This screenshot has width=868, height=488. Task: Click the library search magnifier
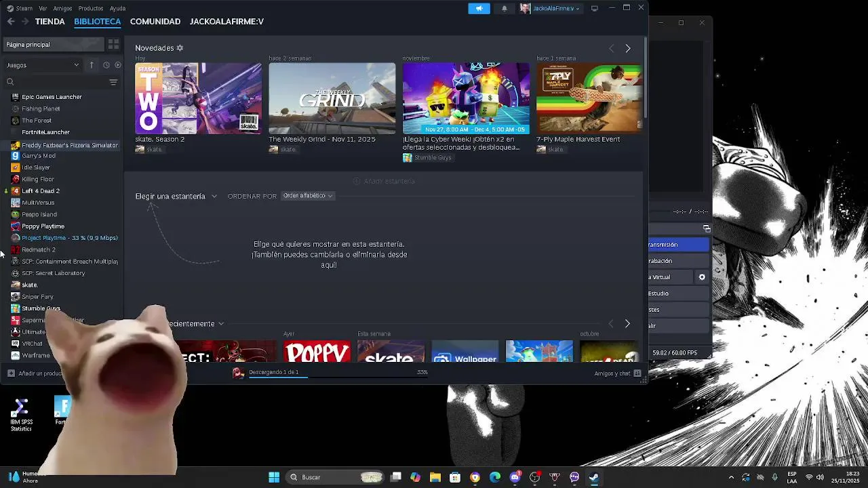[x=10, y=82]
